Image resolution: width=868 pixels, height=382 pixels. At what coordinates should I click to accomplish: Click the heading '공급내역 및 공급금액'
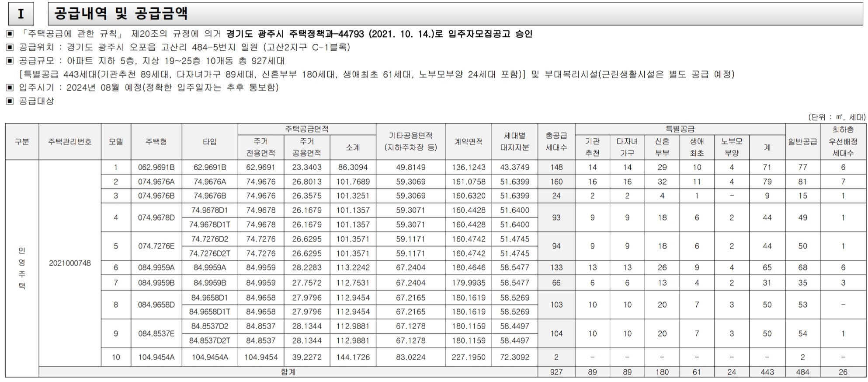tap(121, 14)
